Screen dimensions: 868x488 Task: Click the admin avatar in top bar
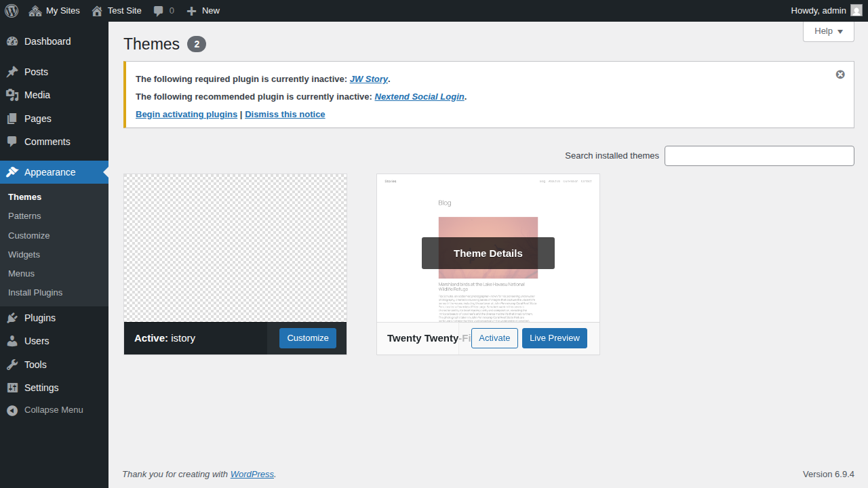click(856, 10)
